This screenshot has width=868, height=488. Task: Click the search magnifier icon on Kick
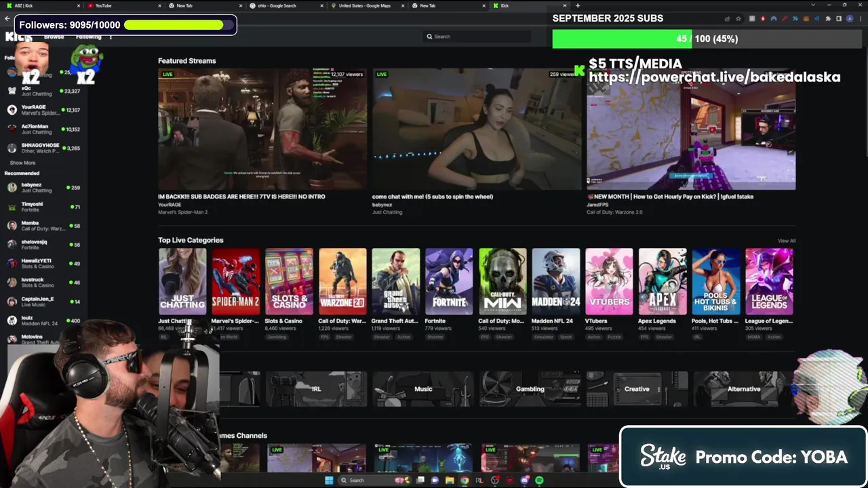[429, 37]
